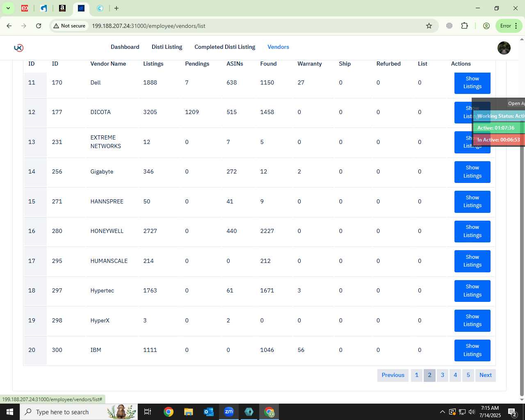Bookmark this page with the star icon
525x420 pixels.
coord(429,26)
